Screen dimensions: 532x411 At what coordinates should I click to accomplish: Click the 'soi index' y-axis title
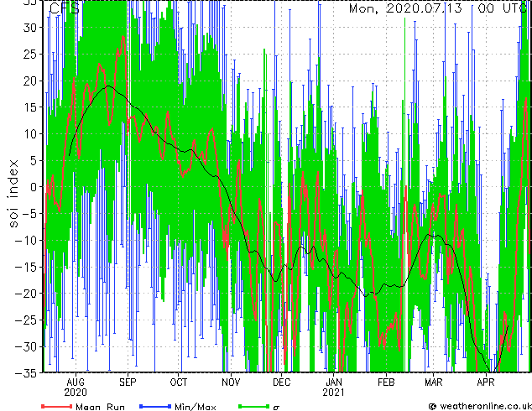tap(13, 194)
